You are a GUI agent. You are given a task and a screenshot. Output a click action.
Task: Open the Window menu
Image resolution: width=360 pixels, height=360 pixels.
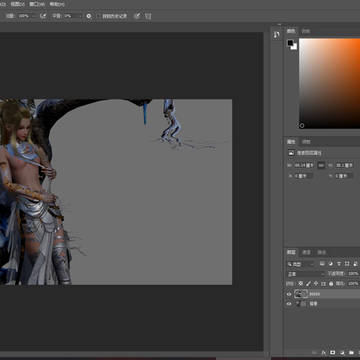pos(37,4)
